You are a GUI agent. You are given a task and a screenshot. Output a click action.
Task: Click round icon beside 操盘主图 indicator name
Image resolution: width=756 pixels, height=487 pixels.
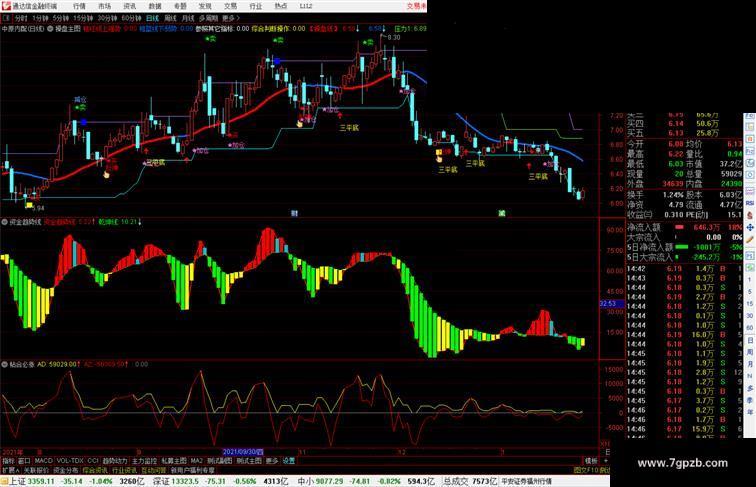tap(50, 29)
